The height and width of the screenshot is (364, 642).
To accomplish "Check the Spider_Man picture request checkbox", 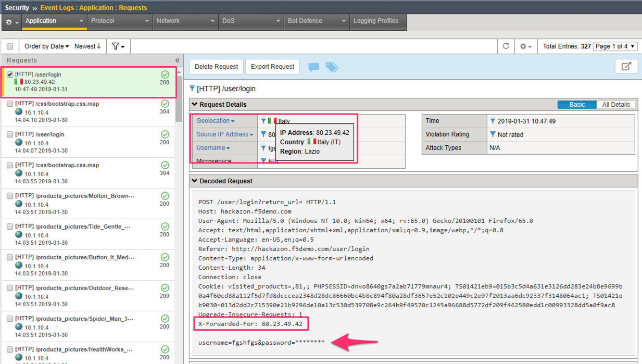I will pos(10,319).
